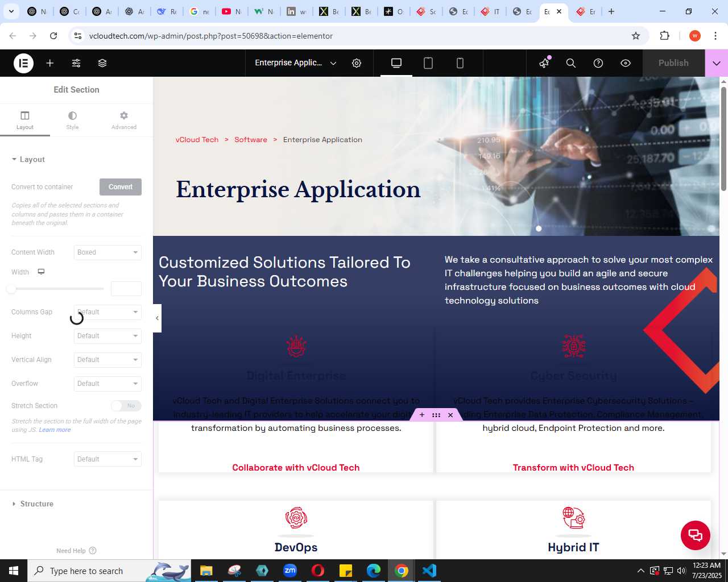Click the Need Help link

click(x=76, y=551)
